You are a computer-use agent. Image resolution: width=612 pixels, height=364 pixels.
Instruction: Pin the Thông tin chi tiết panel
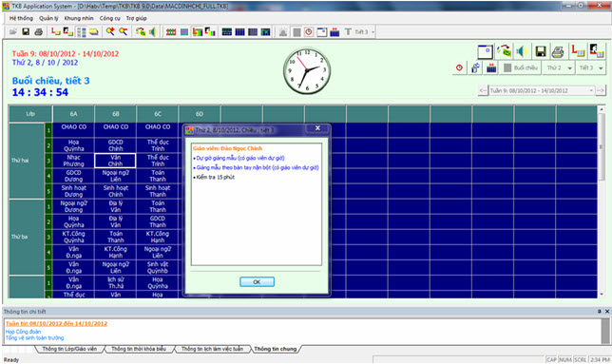(600, 312)
